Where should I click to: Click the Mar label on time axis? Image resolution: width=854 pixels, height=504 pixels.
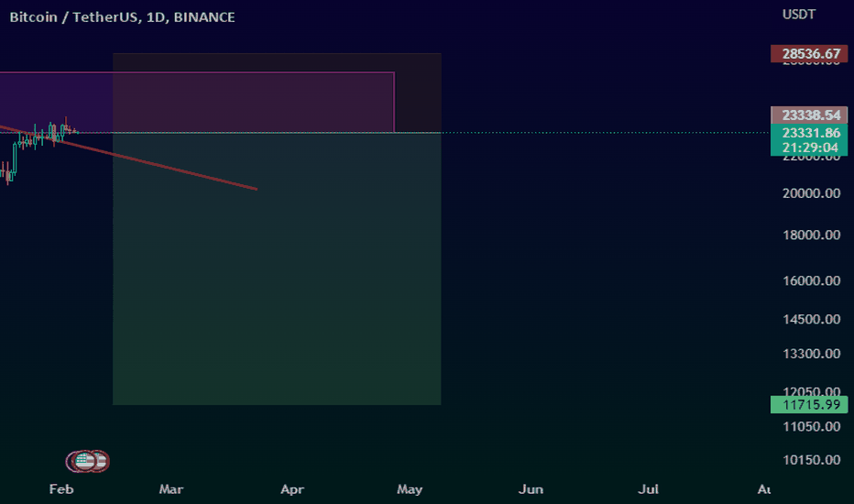click(171, 489)
